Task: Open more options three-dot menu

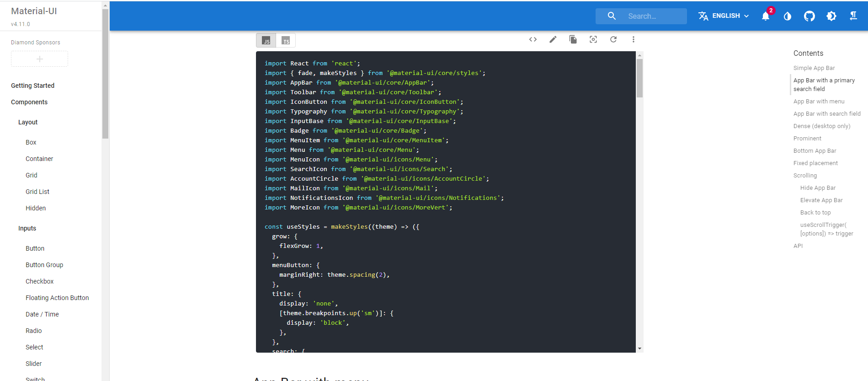Action: [x=634, y=39]
